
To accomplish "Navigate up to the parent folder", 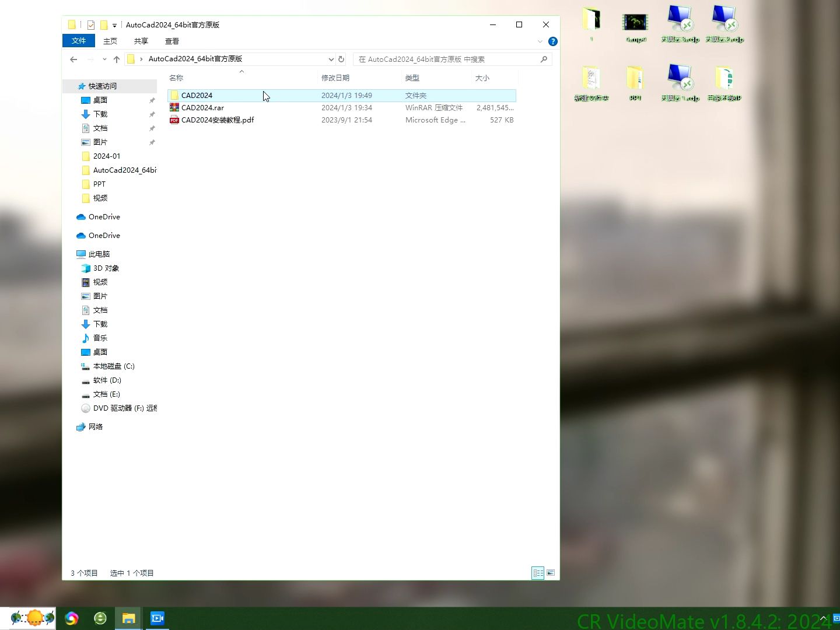I will [x=116, y=59].
